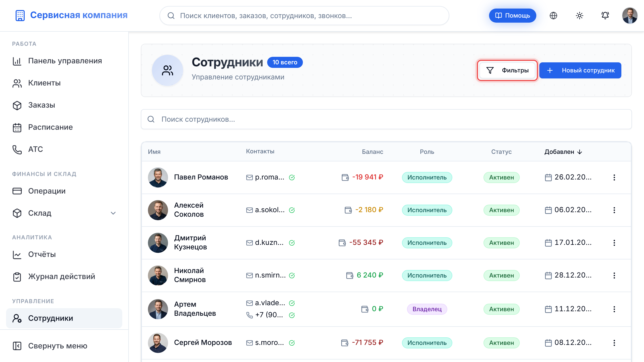Viewport: 644px width, 362px height.
Task: Click wallet icon beside -55 345 ₽
Action: tap(342, 243)
